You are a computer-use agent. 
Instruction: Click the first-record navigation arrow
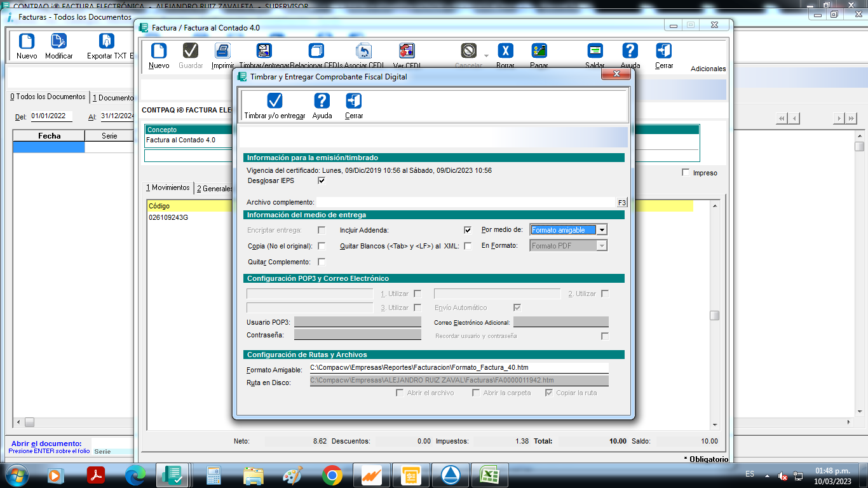pos(782,118)
